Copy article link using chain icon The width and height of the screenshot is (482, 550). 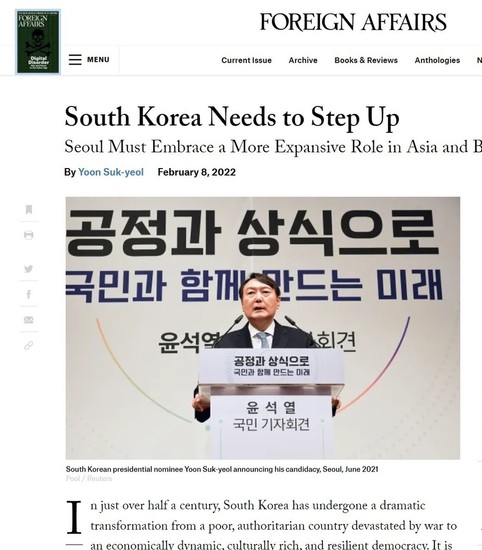[29, 346]
